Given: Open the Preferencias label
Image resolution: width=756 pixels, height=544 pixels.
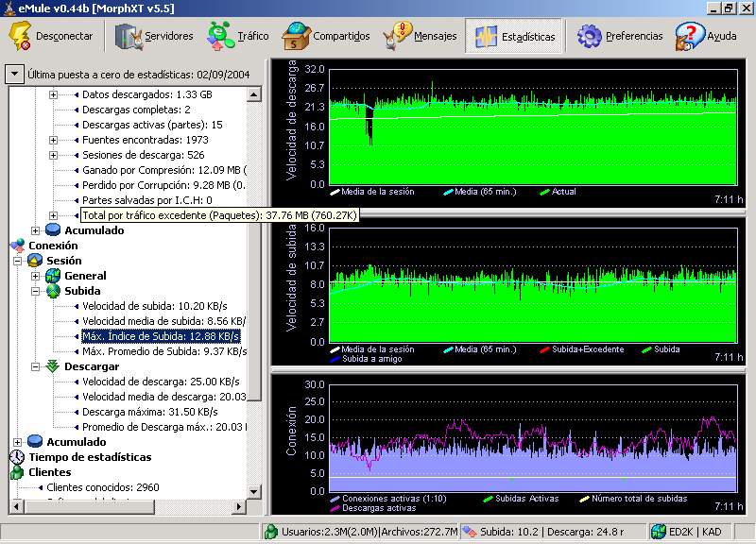Looking at the screenshot, I should click(634, 36).
